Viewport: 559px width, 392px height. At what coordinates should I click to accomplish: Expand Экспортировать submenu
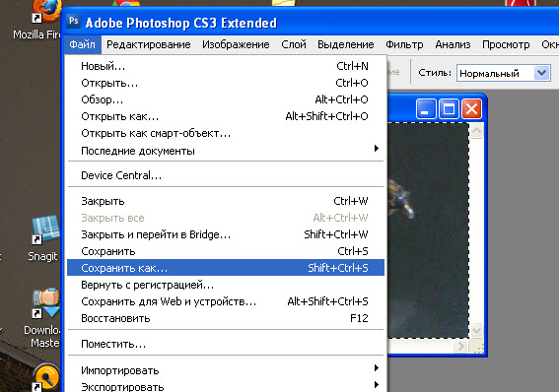click(x=226, y=386)
